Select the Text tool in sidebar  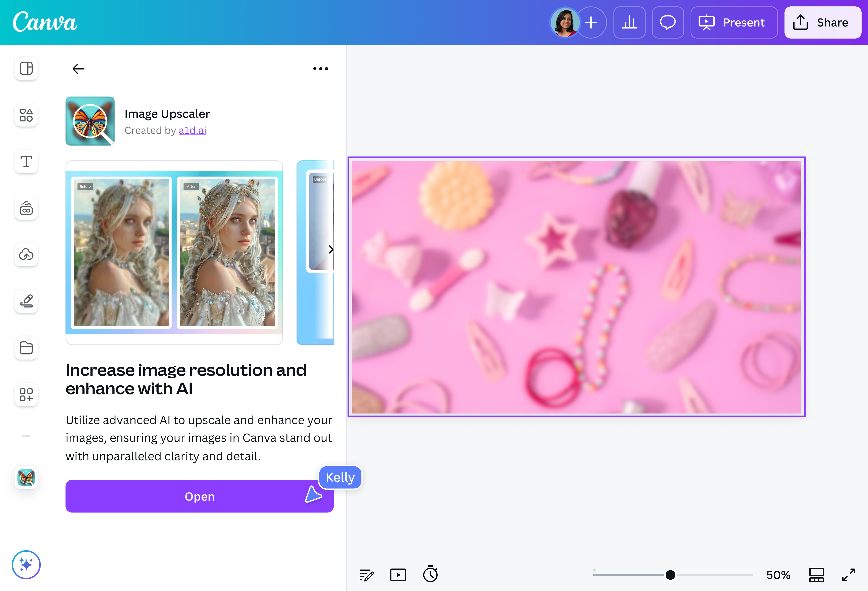[x=26, y=161]
